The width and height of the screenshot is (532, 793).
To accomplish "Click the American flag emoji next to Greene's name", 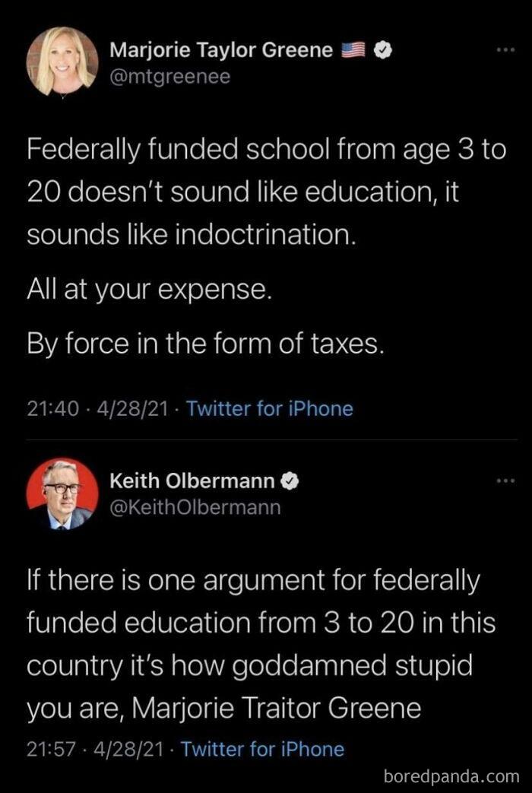I will pos(354,49).
